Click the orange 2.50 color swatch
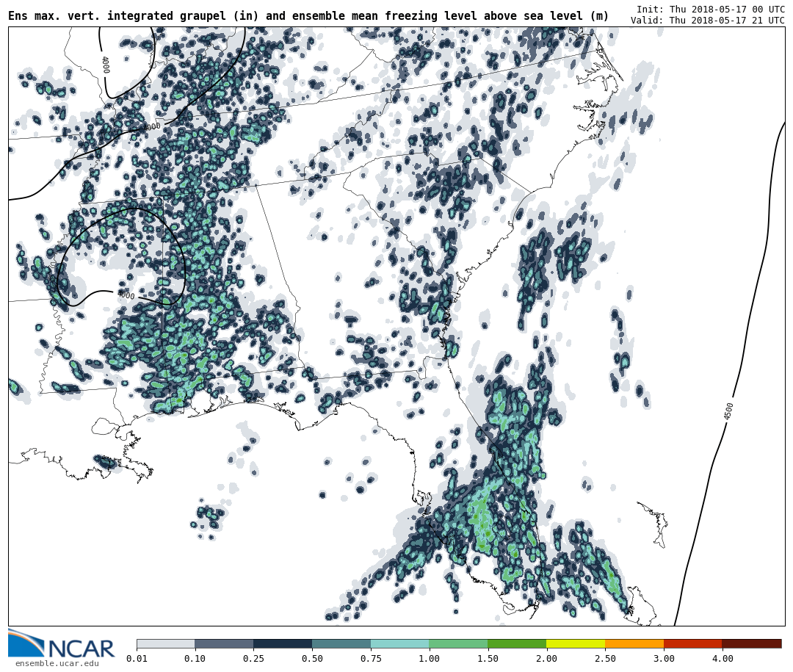Image resolution: width=793 pixels, height=672 pixels. tap(634, 644)
